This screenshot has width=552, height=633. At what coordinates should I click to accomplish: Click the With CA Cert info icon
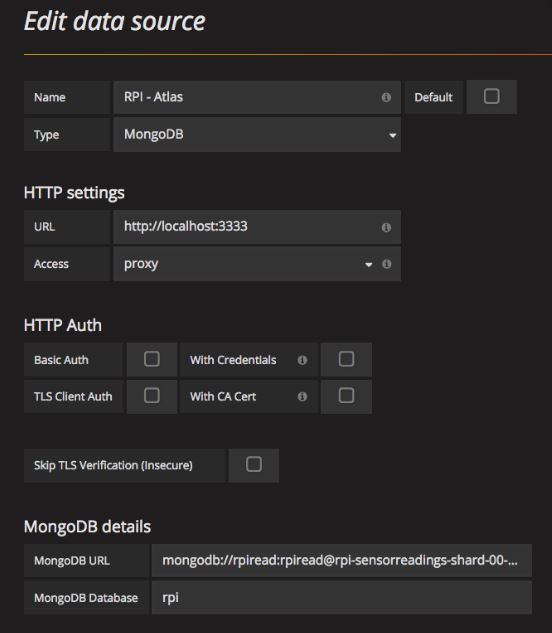(x=302, y=396)
